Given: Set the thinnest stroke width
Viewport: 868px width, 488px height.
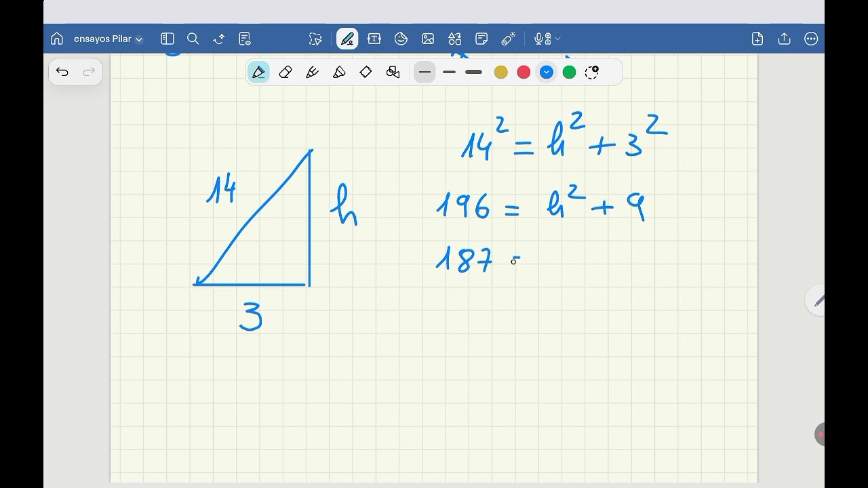Looking at the screenshot, I should tap(425, 72).
